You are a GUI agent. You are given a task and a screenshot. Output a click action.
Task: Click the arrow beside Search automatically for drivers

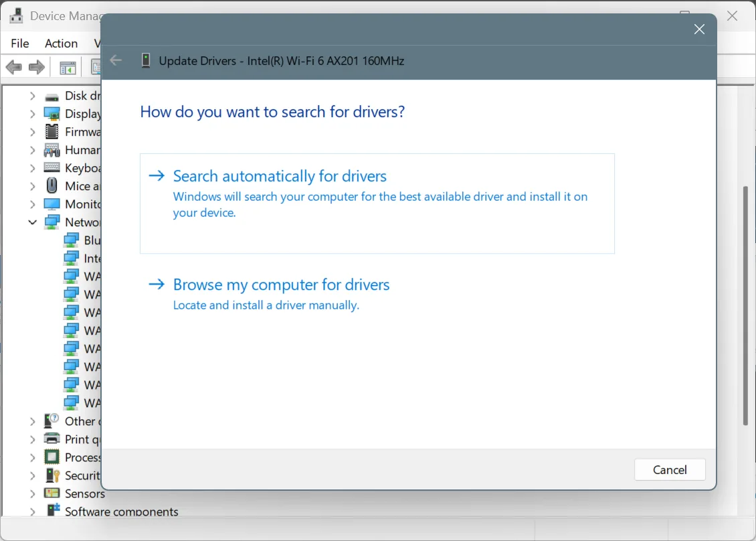(x=157, y=175)
